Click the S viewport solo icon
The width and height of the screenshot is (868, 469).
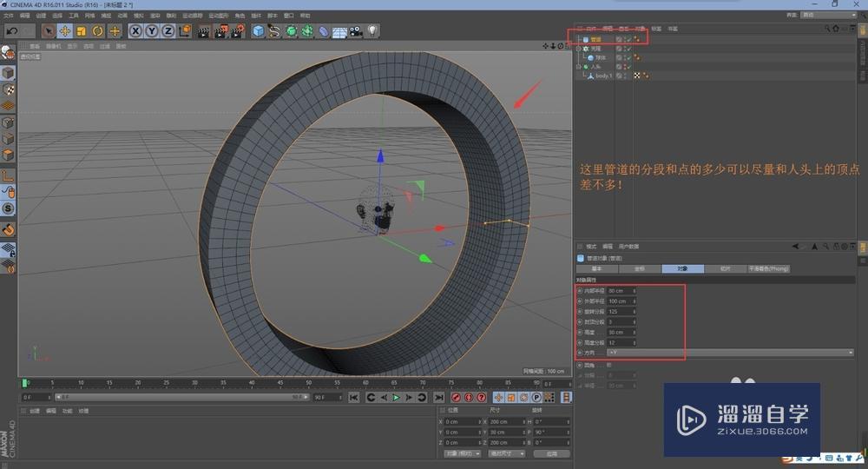click(8, 208)
